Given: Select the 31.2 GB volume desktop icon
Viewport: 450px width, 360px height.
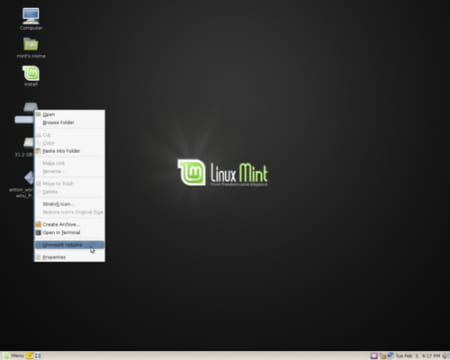Looking at the screenshot, I should tap(25, 147).
